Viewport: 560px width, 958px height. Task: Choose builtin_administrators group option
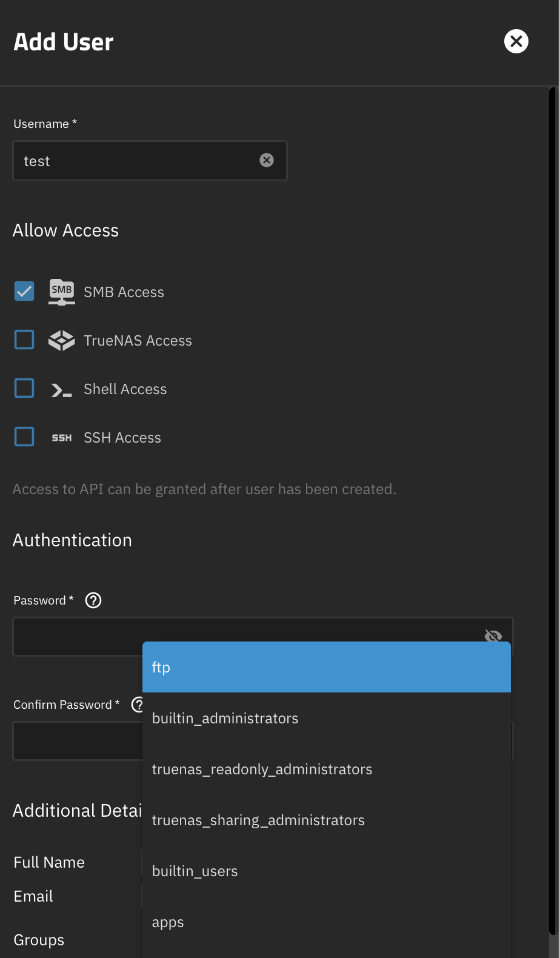coord(326,718)
